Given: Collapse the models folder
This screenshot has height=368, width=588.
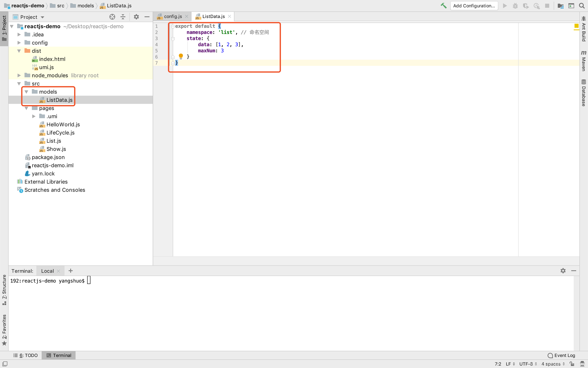Looking at the screenshot, I should (26, 92).
